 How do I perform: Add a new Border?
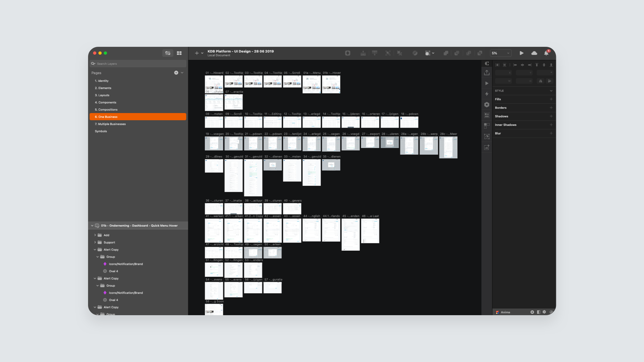coord(551,108)
